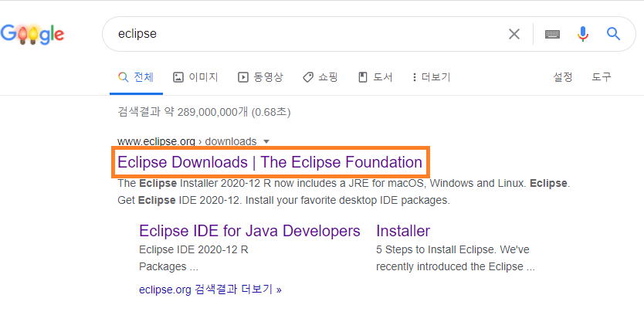Switch to the 이미지 tab
Image resolution: width=644 pixels, height=315 pixels.
pyautogui.click(x=195, y=77)
